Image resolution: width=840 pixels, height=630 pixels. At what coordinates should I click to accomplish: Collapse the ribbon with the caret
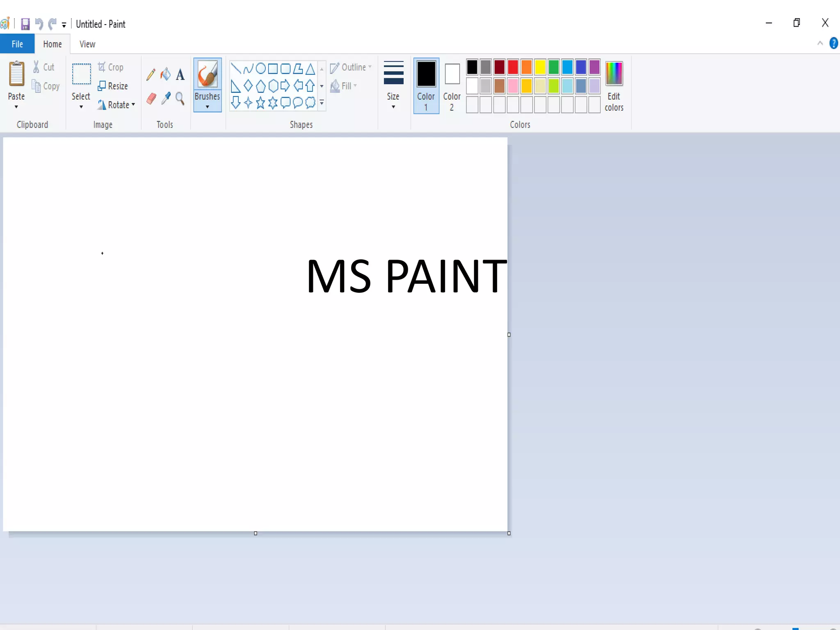(x=820, y=43)
